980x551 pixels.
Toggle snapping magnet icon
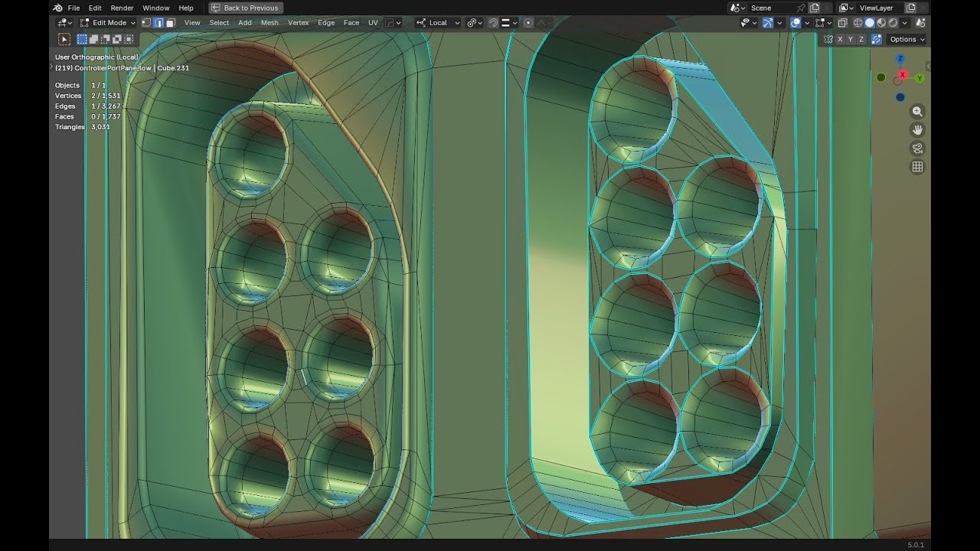coord(494,23)
